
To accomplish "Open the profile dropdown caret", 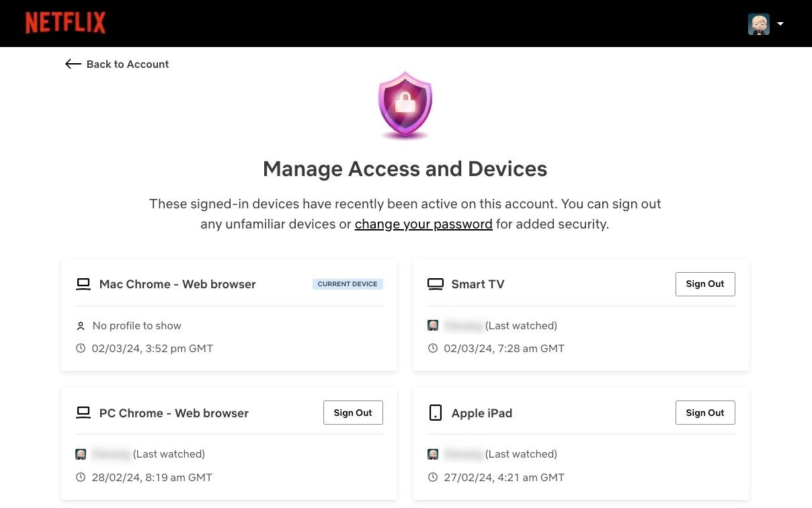I will pyautogui.click(x=780, y=24).
